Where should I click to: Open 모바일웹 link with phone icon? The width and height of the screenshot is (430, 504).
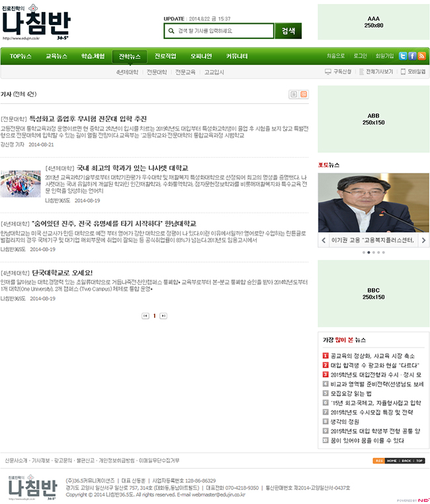point(413,72)
